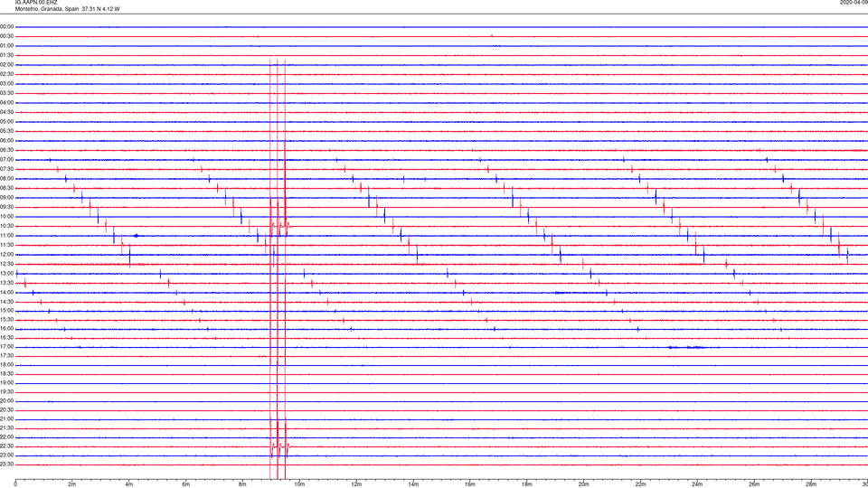This screenshot has width=868, height=488.
Task: Select the 23:00 trace time label
Action: [7, 455]
